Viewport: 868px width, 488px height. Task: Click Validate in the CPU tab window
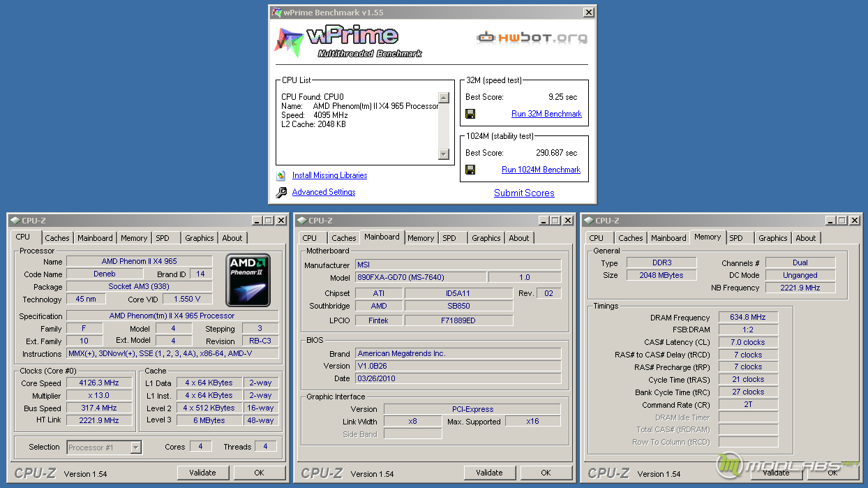point(202,473)
